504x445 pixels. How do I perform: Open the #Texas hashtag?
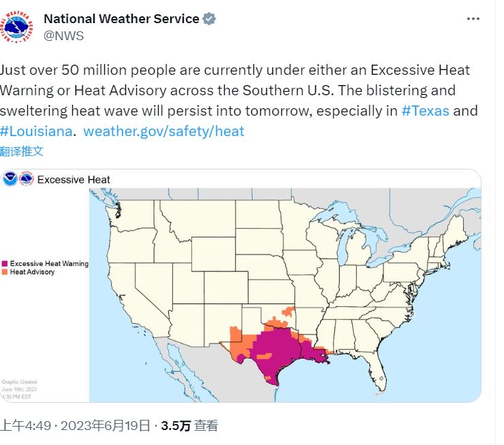click(425, 110)
